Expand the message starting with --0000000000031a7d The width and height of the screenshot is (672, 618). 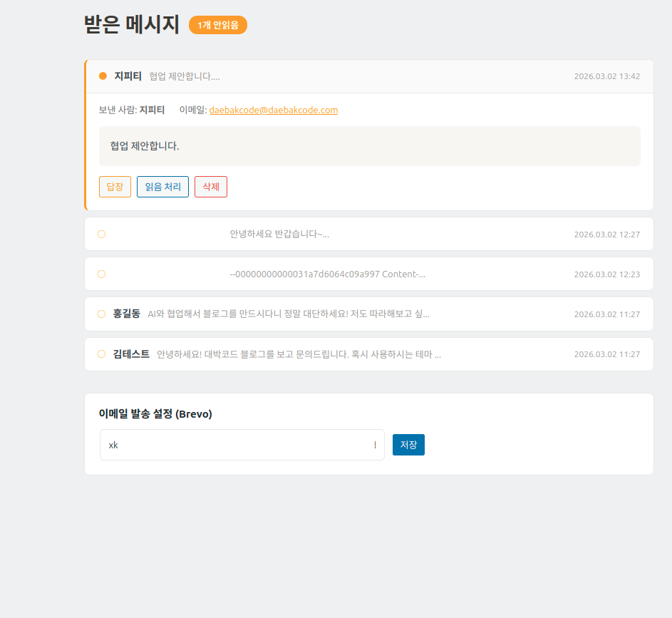[x=327, y=274]
